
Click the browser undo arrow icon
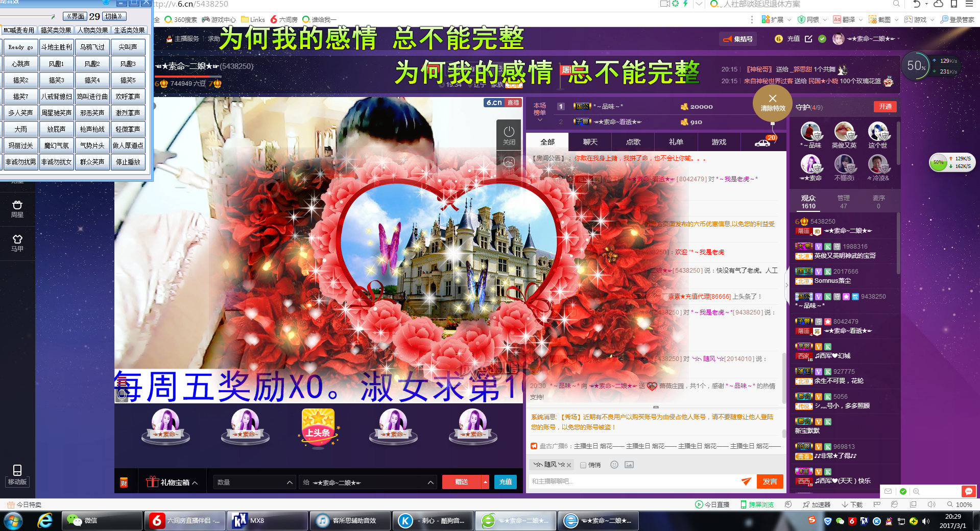917,4
